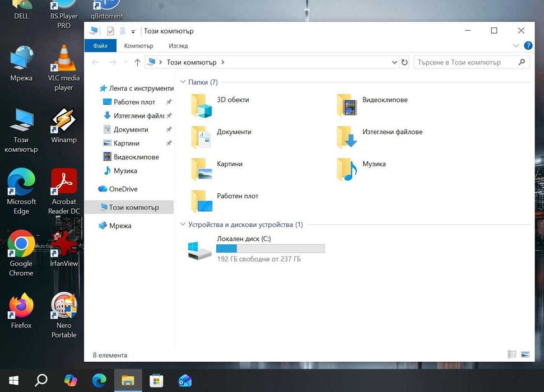Collapse the Папки (7) group

click(183, 82)
